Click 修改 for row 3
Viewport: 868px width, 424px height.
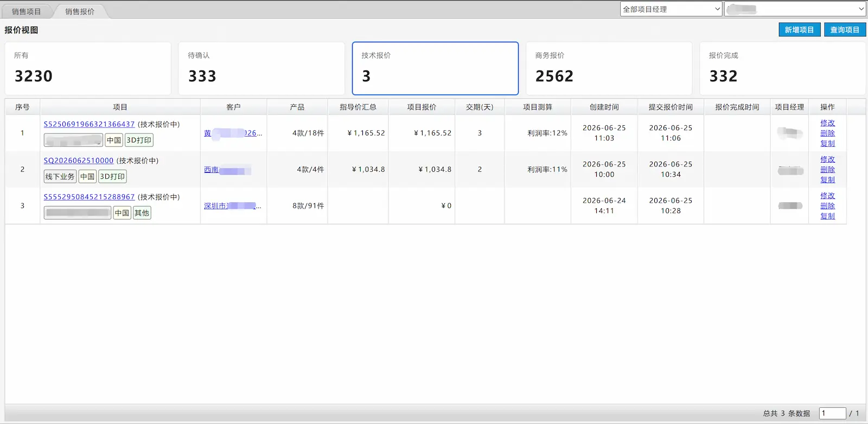827,196
